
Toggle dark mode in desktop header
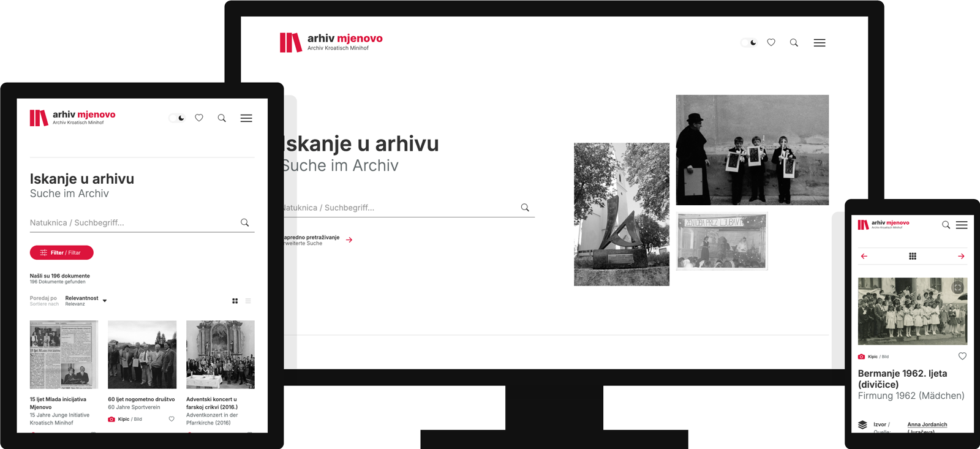click(x=748, y=43)
